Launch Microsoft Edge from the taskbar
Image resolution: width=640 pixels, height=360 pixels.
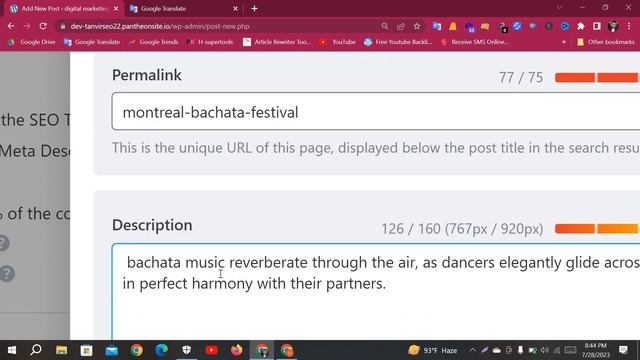click(162, 350)
